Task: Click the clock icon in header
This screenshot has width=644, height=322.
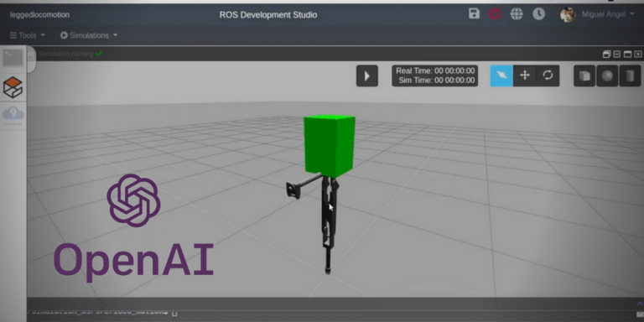Action: click(x=539, y=14)
